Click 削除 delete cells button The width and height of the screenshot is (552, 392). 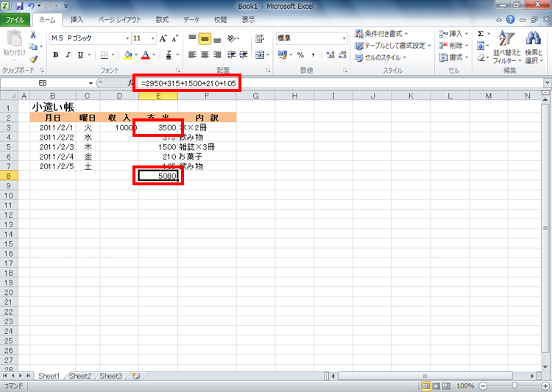coord(453,46)
